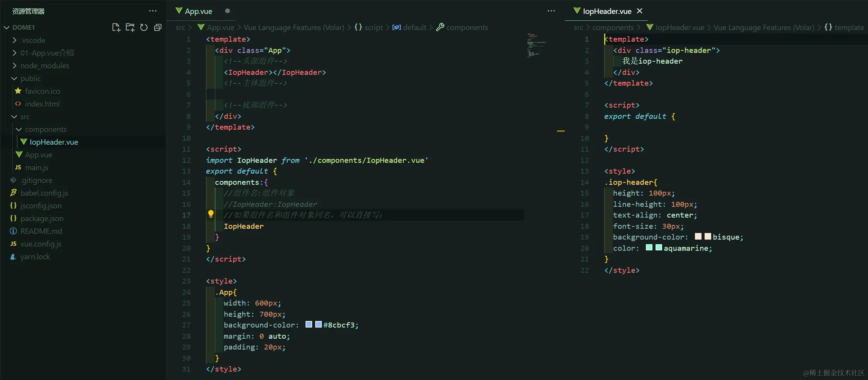Collapse the public folder
Viewport: 868px width, 380px height.
pos(14,78)
